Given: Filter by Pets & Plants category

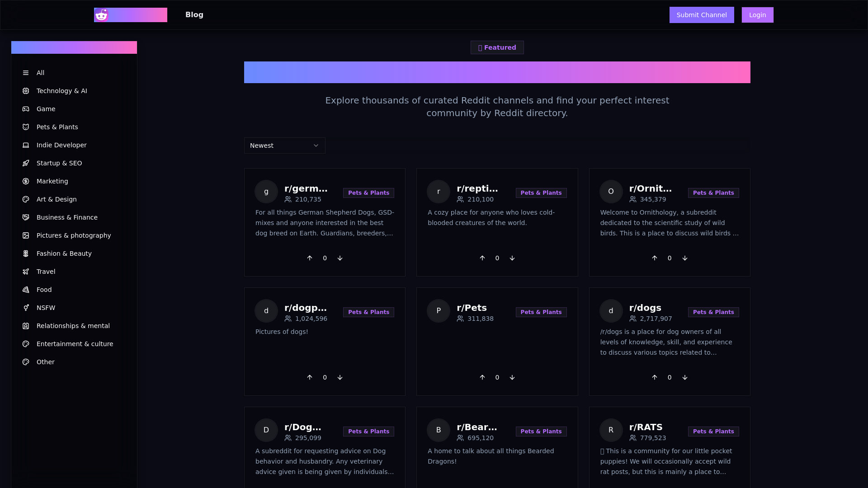Looking at the screenshot, I should click(74, 127).
